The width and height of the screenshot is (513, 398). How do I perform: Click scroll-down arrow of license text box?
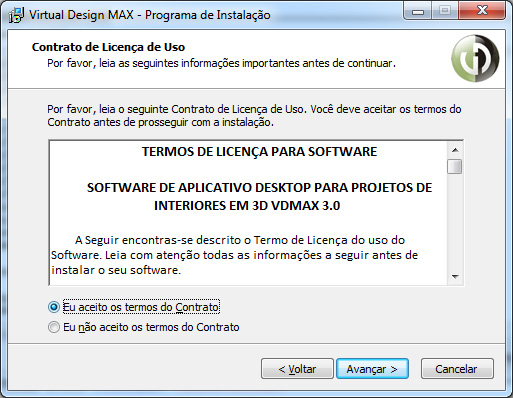(x=455, y=277)
